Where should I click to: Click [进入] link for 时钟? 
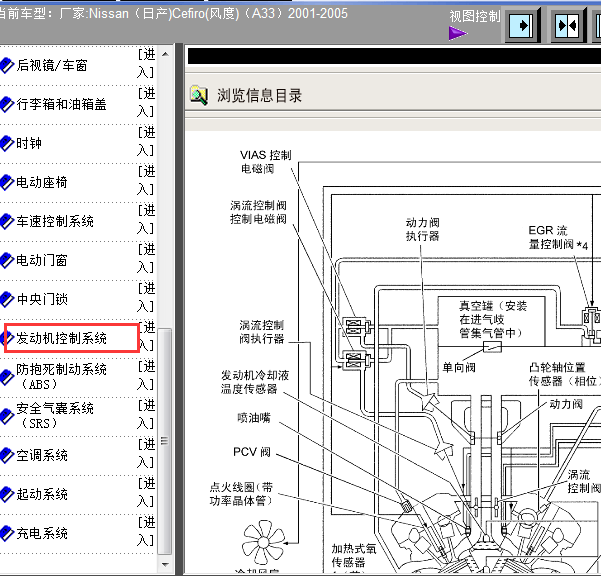coord(146,141)
